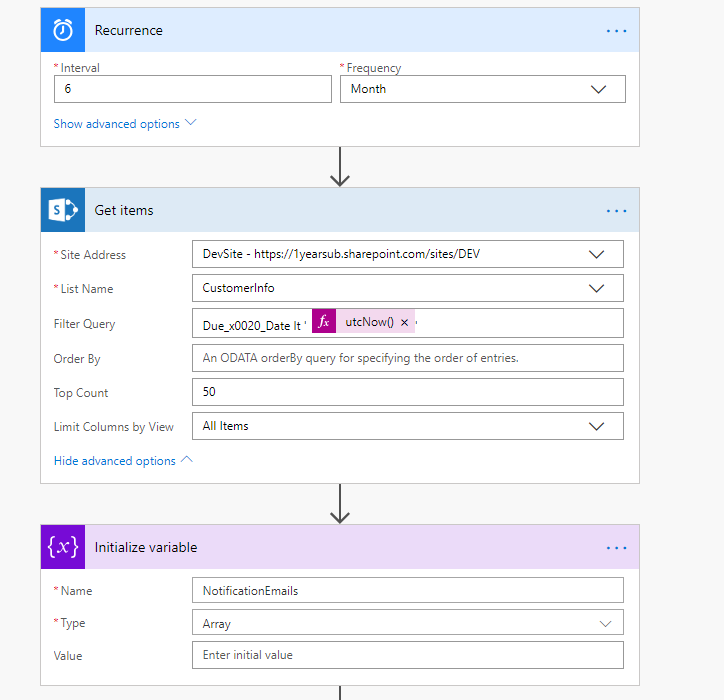
Task: Hide advanced options in Get items
Action: [123, 461]
